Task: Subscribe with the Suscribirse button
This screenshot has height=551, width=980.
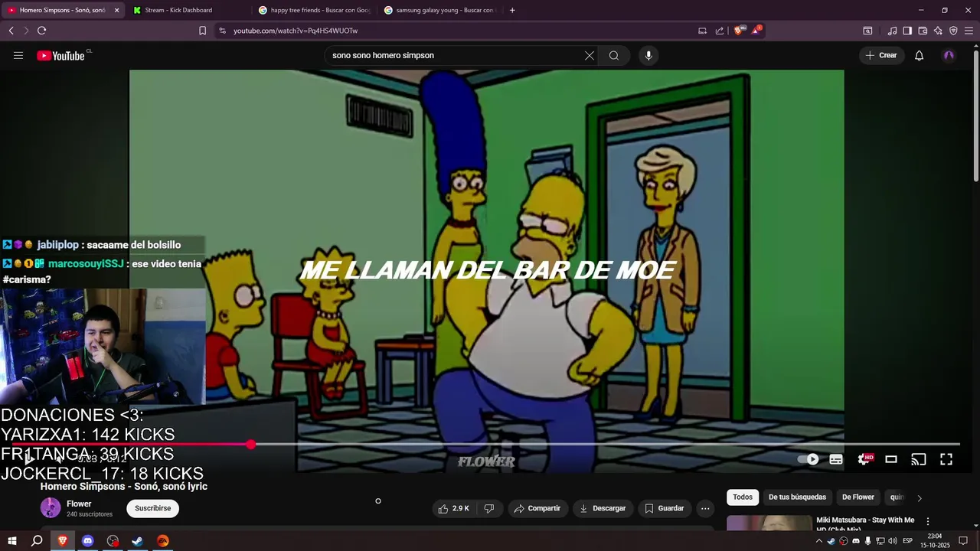Action: click(x=153, y=508)
